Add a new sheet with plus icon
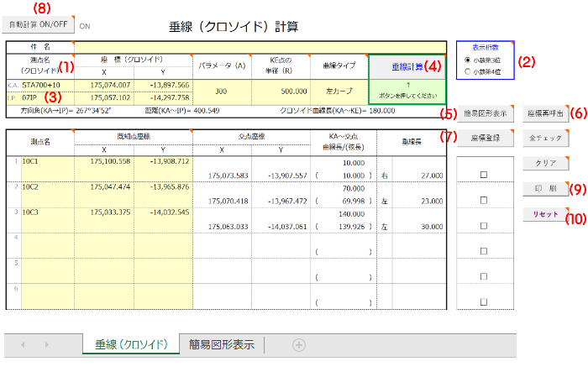This screenshot has height=372, width=588. (298, 344)
